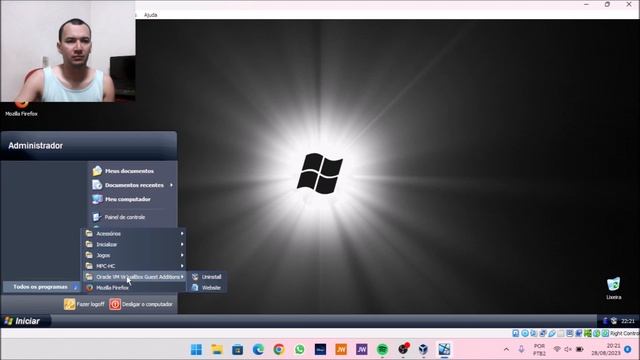Expand the Inicializar program folder
This screenshot has width=640, height=360.
134,244
